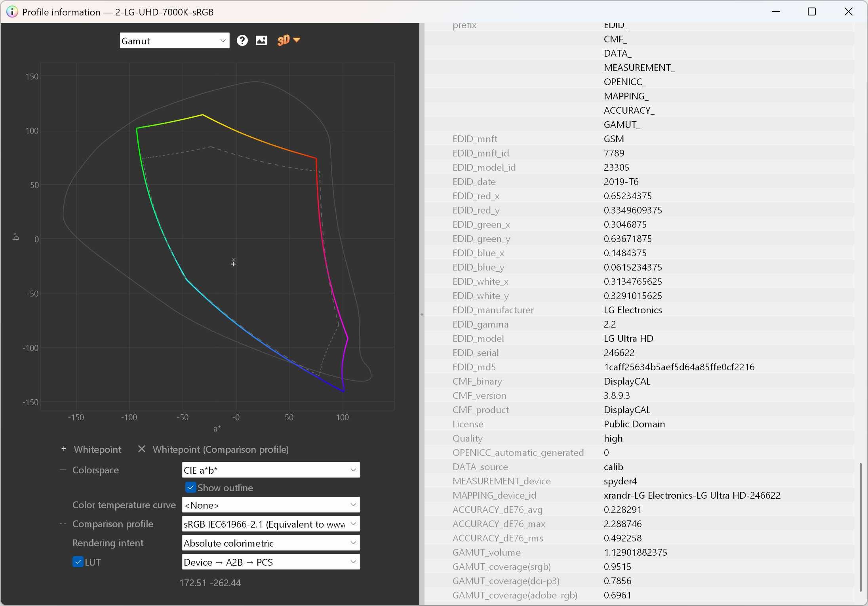
Task: Click the EDID_mnft value GSM
Action: (613, 139)
